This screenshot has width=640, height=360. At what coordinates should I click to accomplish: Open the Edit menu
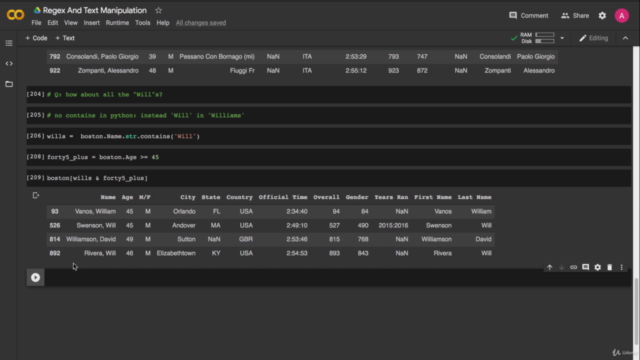click(x=53, y=23)
